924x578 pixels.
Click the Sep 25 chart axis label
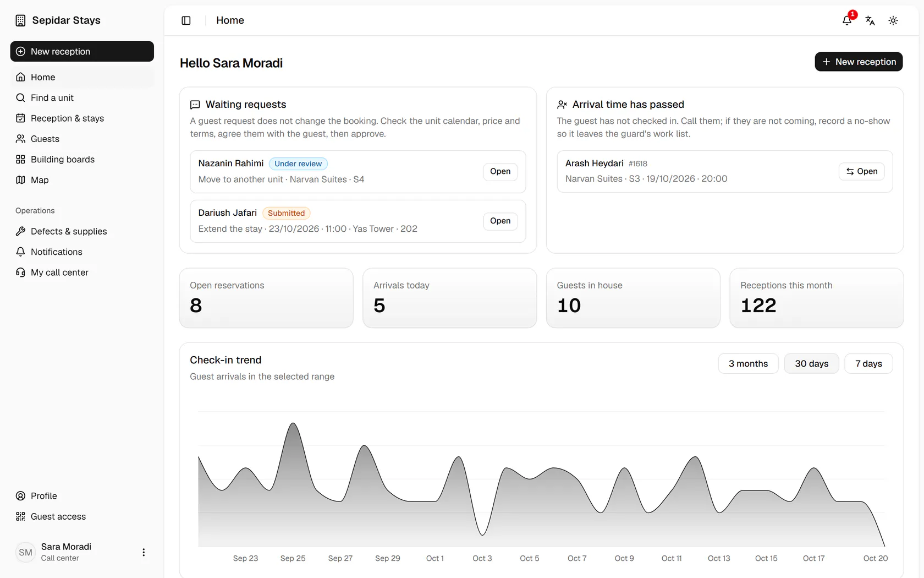(x=293, y=558)
